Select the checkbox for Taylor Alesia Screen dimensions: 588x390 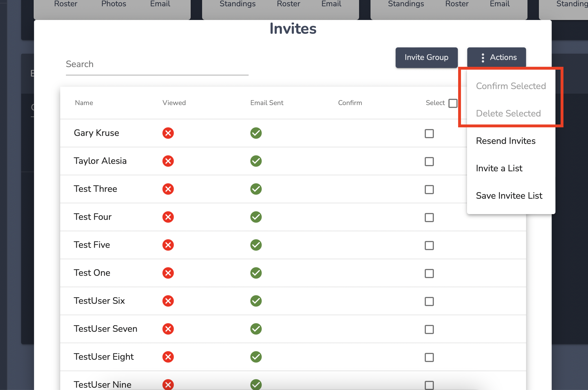coord(429,162)
